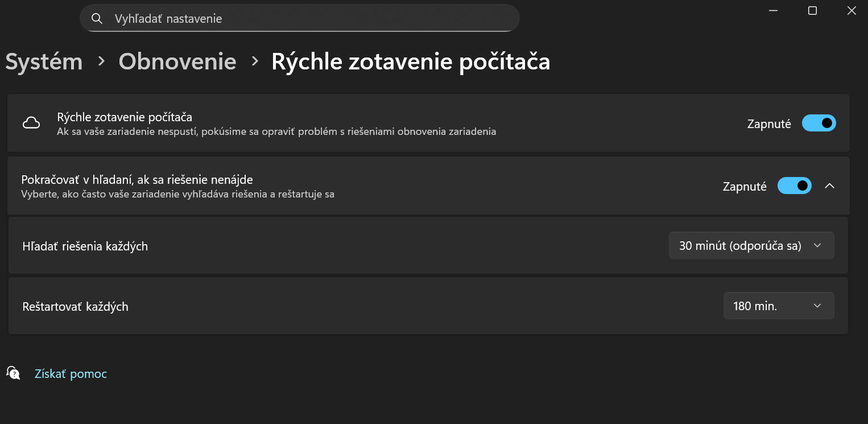Image resolution: width=868 pixels, height=424 pixels.
Task: Open the 30 minút (odporúča sa) dropdown
Action: (751, 246)
